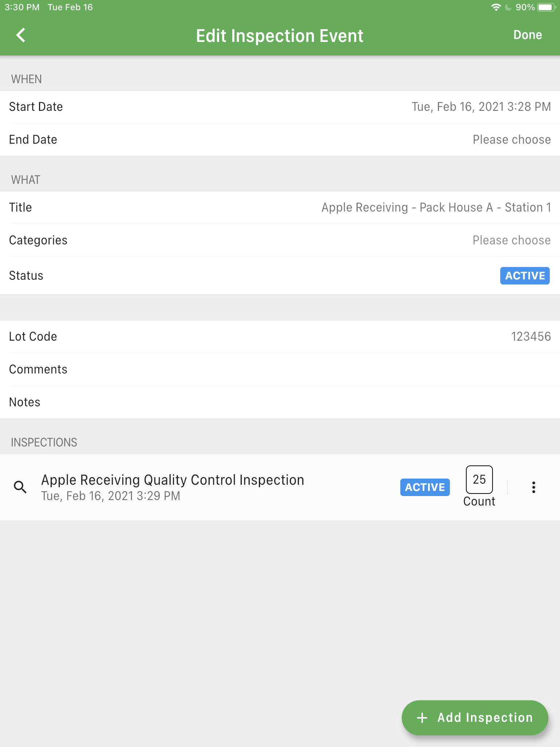The height and width of the screenshot is (747, 560).
Task: Click the 25 Count box
Action: point(479,479)
